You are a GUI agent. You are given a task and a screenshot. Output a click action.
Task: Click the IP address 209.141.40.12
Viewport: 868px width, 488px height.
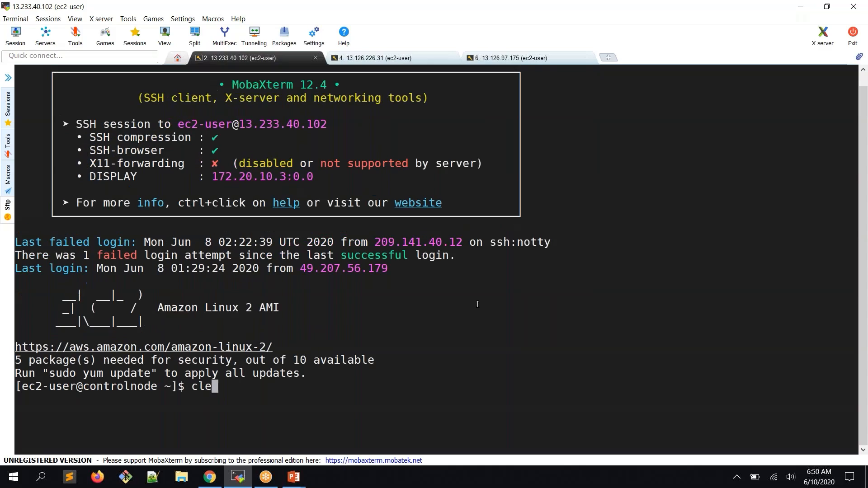coord(418,242)
